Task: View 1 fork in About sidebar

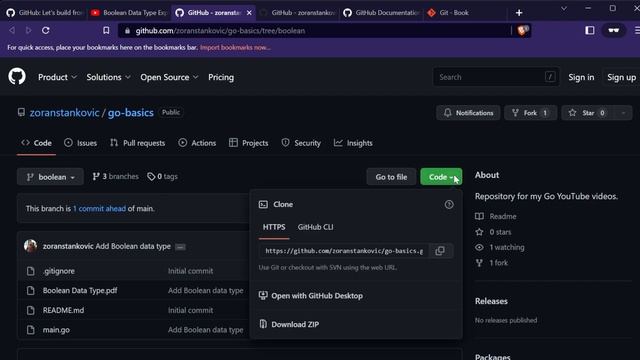Action: coord(499,263)
